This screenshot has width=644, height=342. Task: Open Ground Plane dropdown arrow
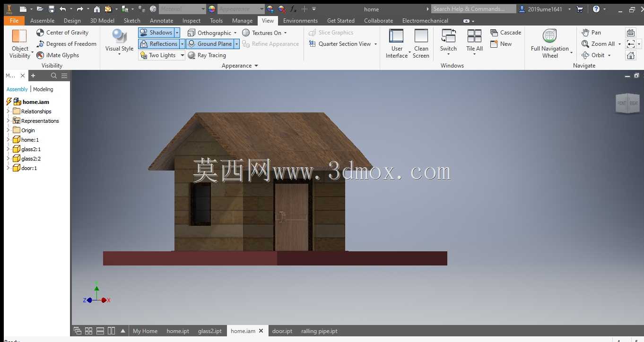pyautogui.click(x=236, y=44)
